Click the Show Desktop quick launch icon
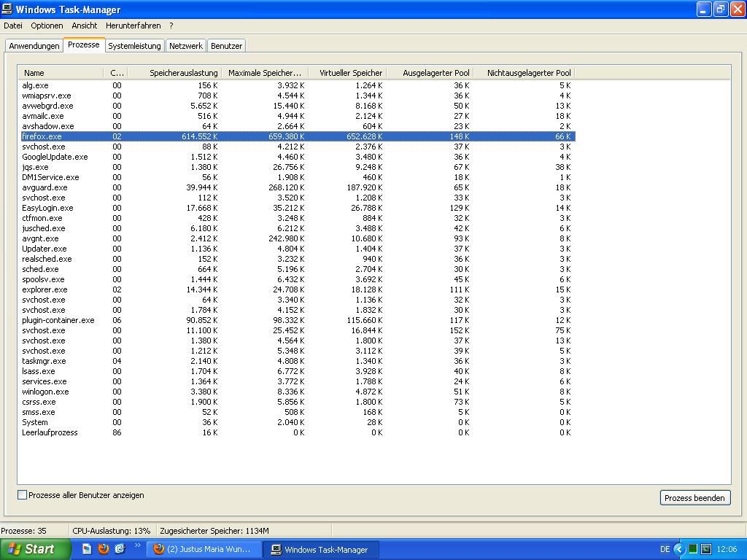The height and width of the screenshot is (560, 747). pyautogui.click(x=87, y=549)
